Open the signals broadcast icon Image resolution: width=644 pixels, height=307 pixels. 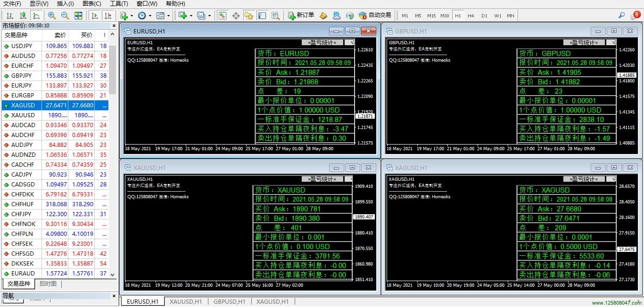pos(349,16)
